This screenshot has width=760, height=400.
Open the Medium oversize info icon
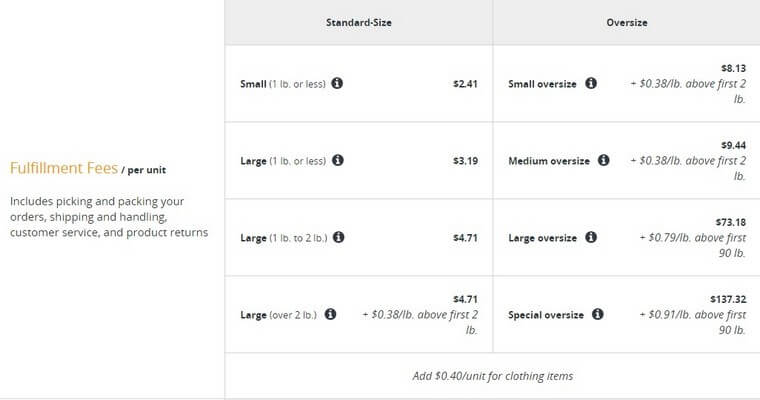click(603, 160)
